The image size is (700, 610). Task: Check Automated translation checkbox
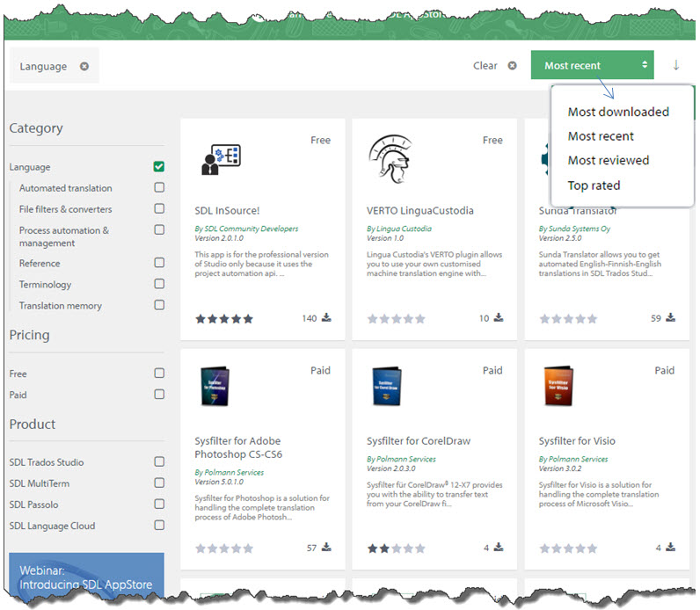(x=159, y=187)
